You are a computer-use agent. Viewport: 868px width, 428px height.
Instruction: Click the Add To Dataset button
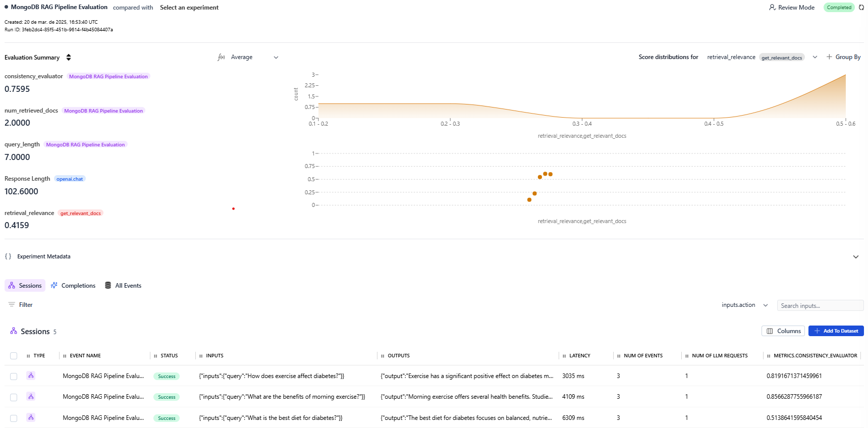tap(836, 331)
